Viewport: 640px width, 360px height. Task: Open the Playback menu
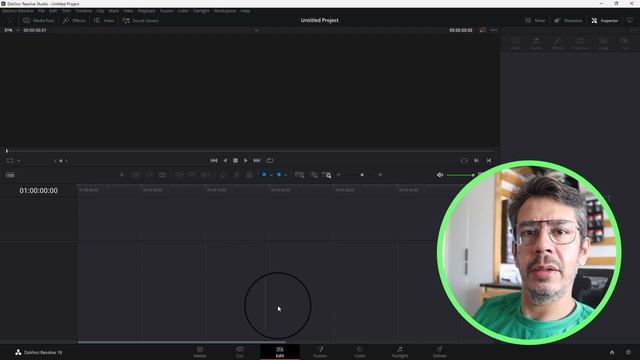tap(146, 11)
